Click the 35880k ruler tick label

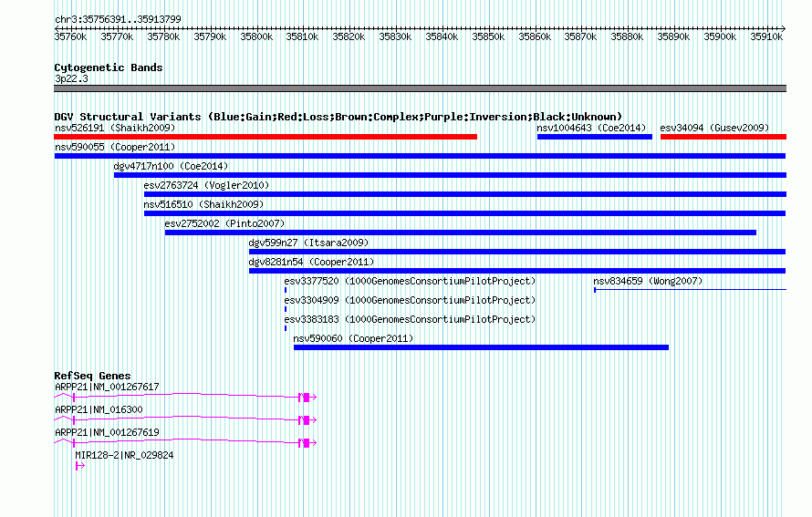(627, 36)
